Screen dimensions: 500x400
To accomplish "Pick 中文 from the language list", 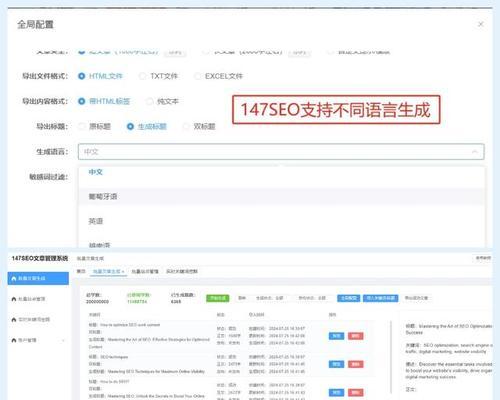I will 281,172.
